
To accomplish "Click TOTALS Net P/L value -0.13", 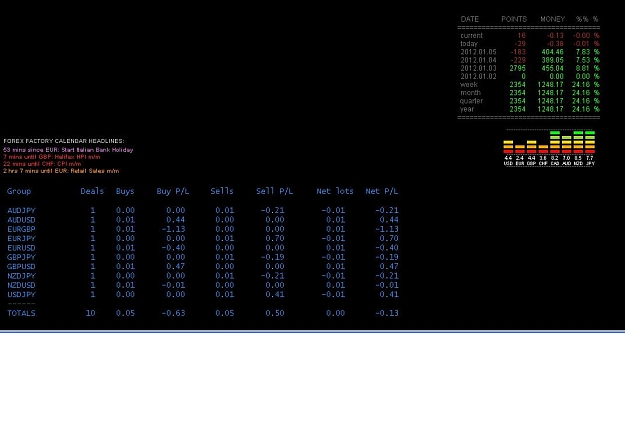I will (x=387, y=313).
